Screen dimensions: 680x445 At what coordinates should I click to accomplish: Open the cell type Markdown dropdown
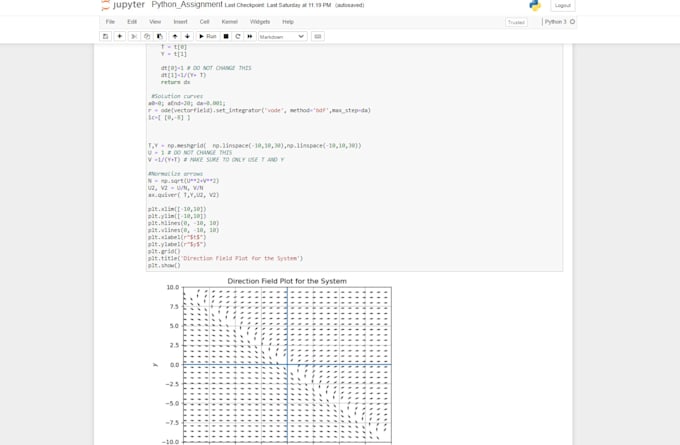tap(283, 36)
